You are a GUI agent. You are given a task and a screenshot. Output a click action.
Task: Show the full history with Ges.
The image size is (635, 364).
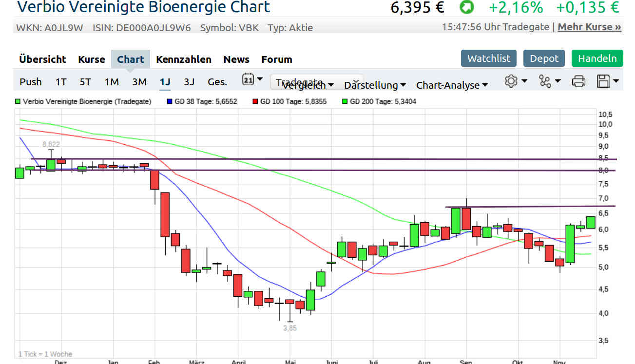pyautogui.click(x=217, y=82)
